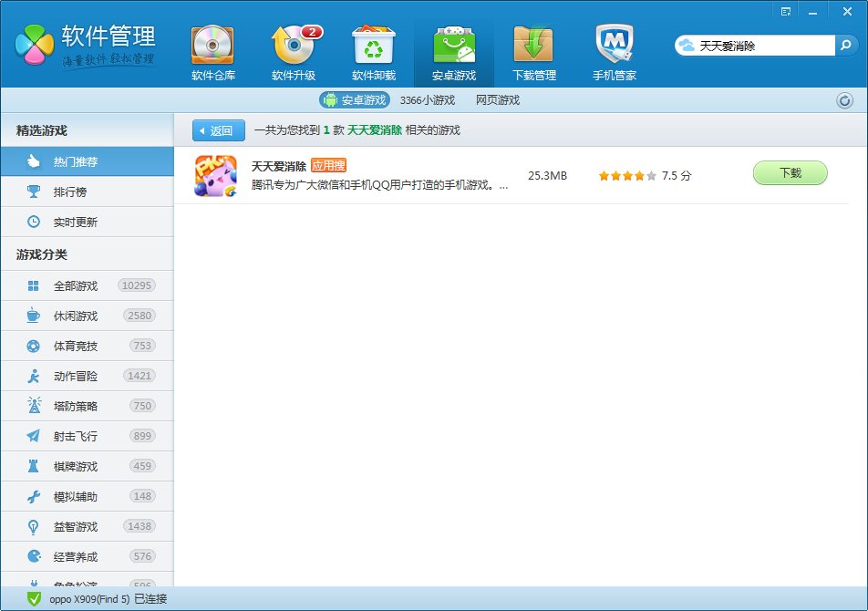Download the 天天爱消除 game
The width and height of the screenshot is (868, 611).
coord(790,173)
